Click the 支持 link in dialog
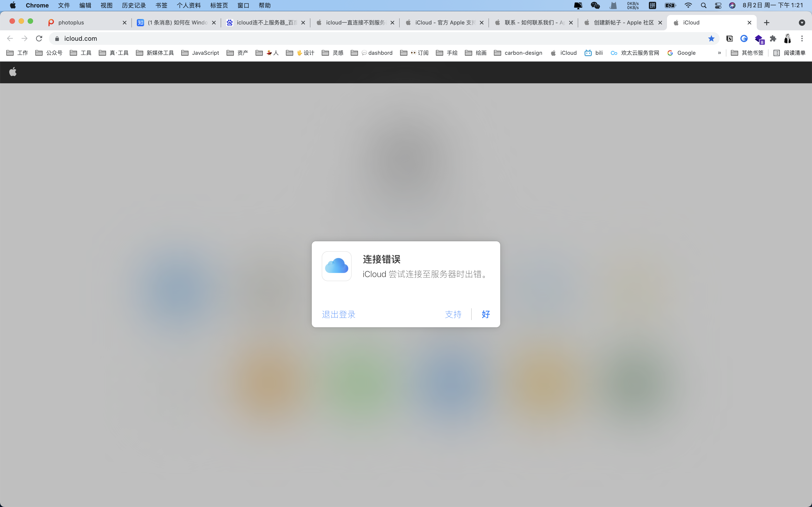Viewport: 812px width, 507px height. tap(453, 314)
